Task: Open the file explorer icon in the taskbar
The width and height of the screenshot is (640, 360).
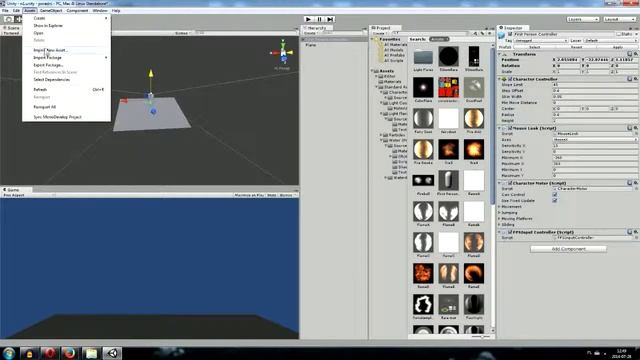Action: (x=91, y=353)
